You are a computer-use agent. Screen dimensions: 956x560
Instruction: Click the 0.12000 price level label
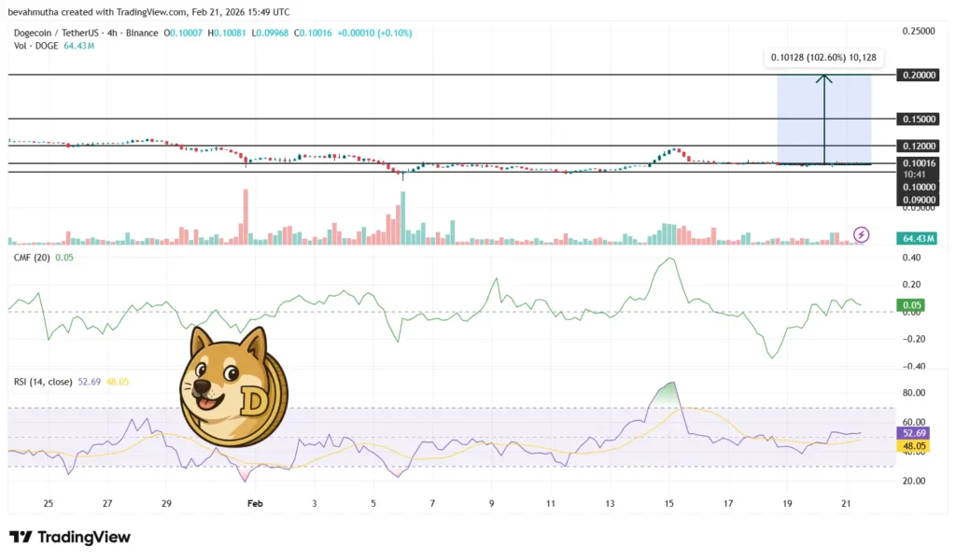pos(919,146)
